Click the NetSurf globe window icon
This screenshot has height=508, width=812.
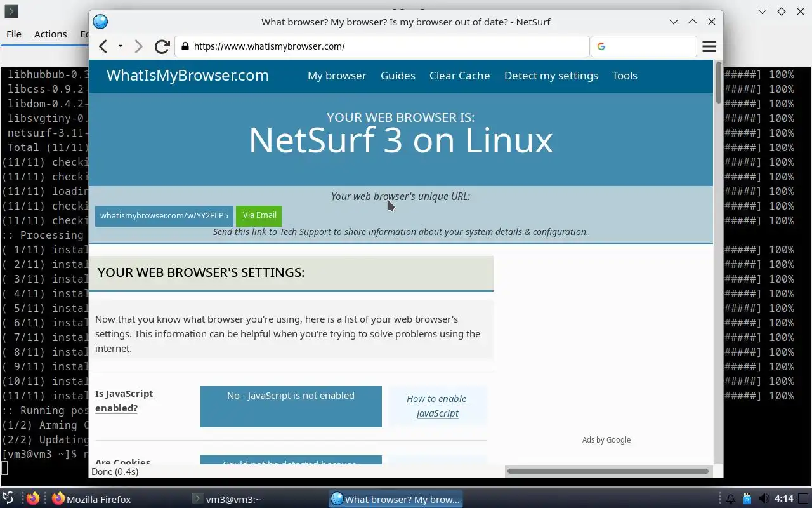coord(100,22)
